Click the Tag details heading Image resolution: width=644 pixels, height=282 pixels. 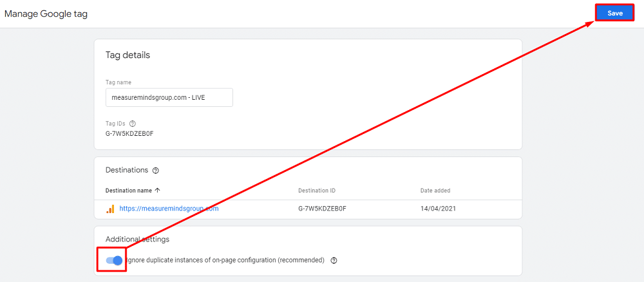point(128,55)
